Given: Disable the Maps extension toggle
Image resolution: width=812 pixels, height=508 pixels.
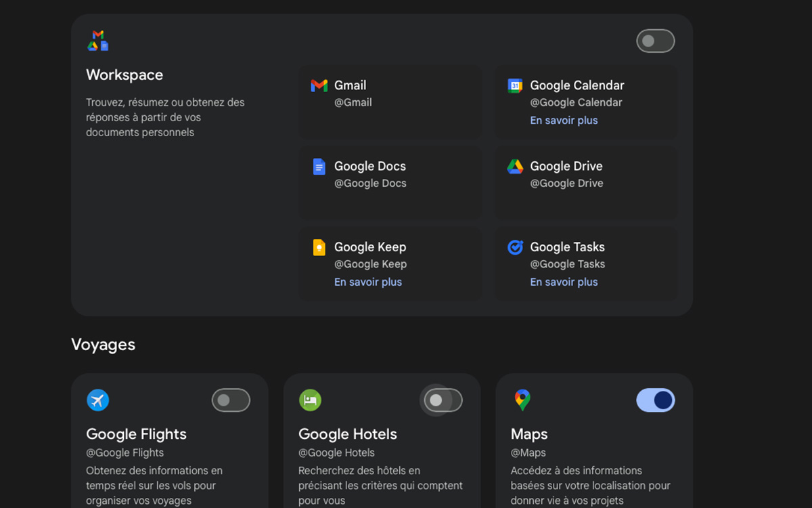Looking at the screenshot, I should coord(655,400).
